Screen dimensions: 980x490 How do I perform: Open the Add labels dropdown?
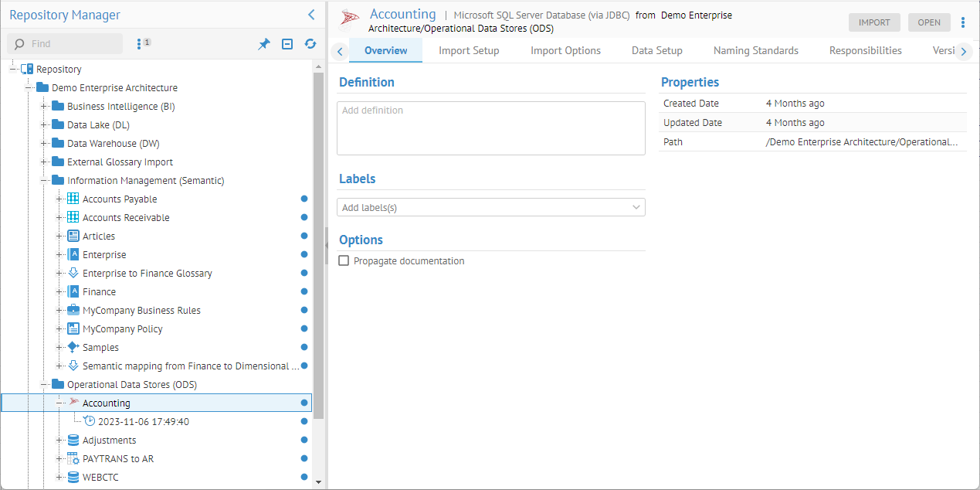pyautogui.click(x=636, y=207)
